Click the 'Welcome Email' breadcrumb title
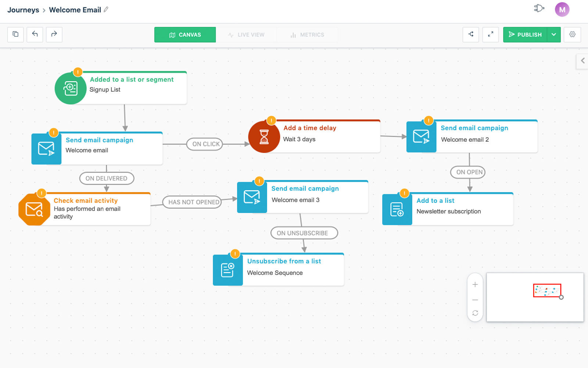The height and width of the screenshot is (368, 588). [x=75, y=10]
